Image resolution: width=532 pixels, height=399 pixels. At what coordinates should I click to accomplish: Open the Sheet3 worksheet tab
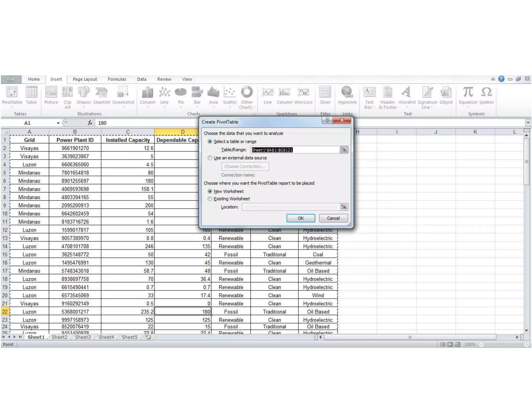(83, 337)
